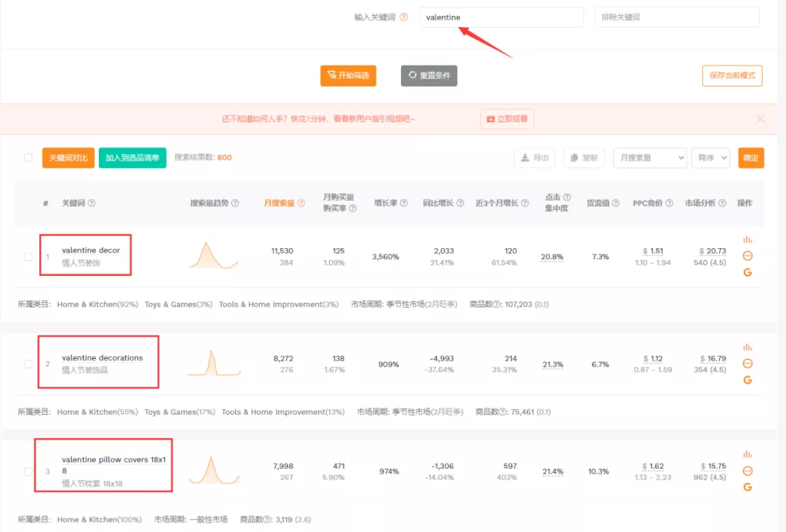Sort by the 月搜索量 column header
Image resolution: width=786 pixels, height=532 pixels.
pyautogui.click(x=279, y=203)
